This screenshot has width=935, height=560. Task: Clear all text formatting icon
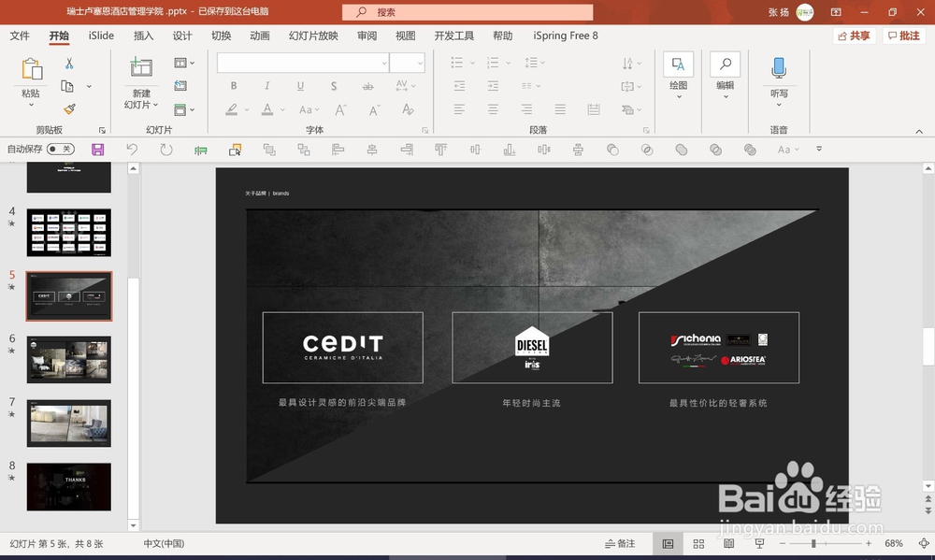coord(408,109)
